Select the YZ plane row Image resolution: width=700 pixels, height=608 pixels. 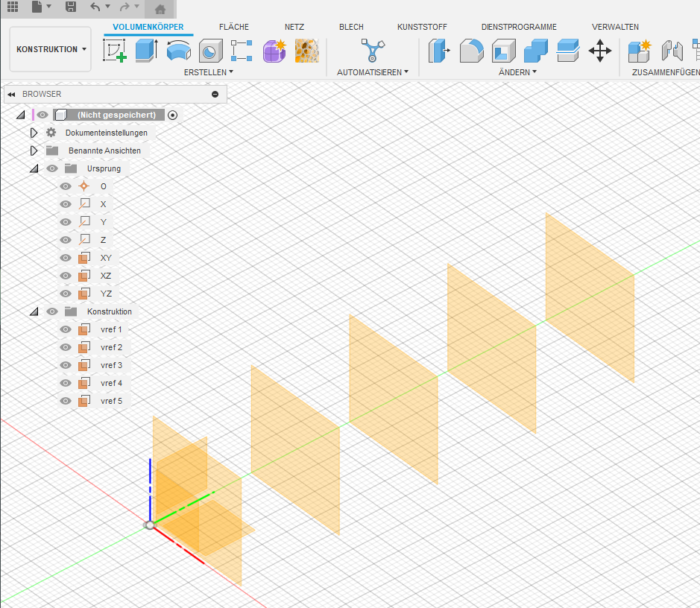(x=89, y=294)
